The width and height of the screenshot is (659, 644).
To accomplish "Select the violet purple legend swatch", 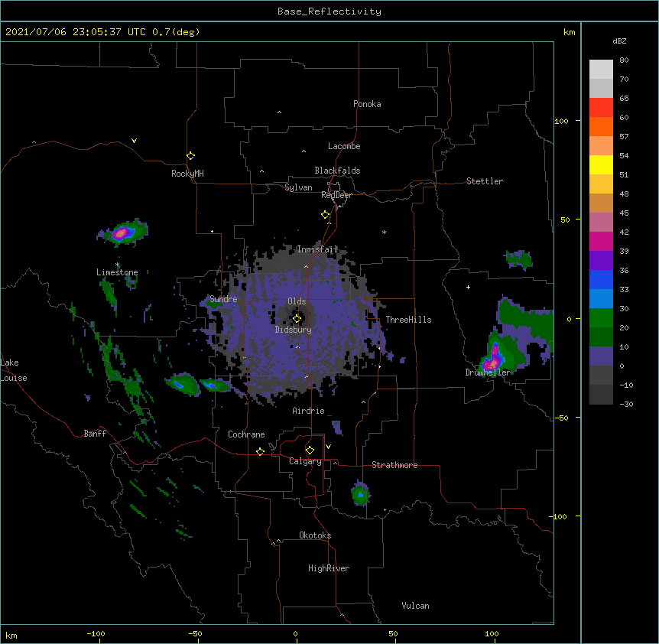I will tap(601, 260).
